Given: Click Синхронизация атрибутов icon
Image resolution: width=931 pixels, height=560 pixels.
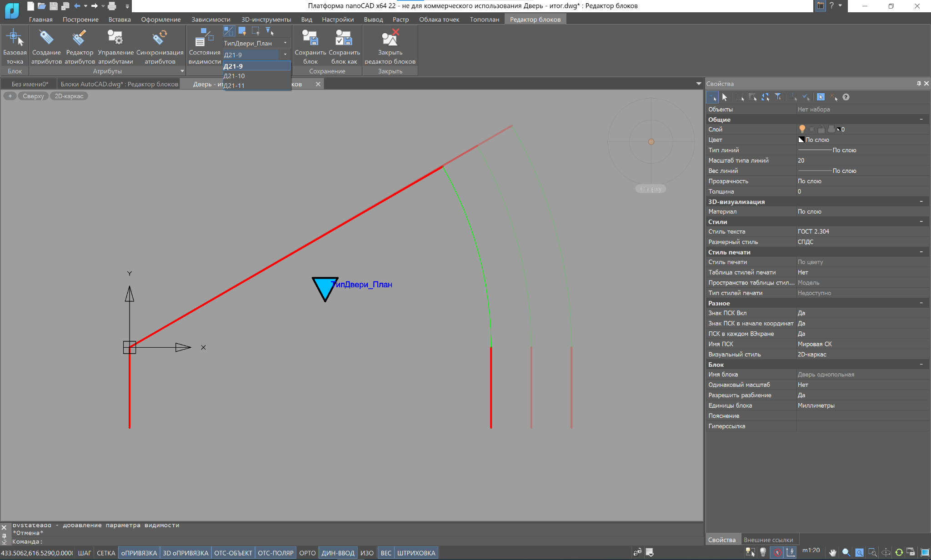Looking at the screenshot, I should coord(160,38).
